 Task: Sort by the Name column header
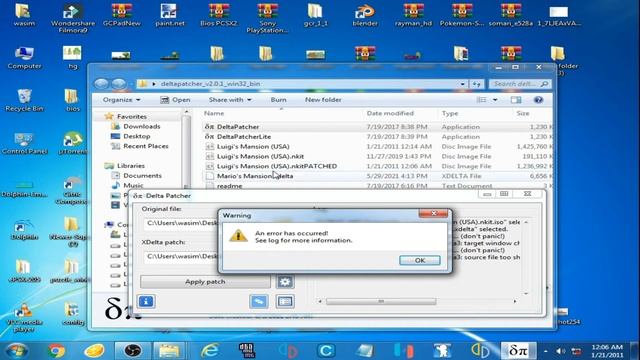[x=214, y=113]
